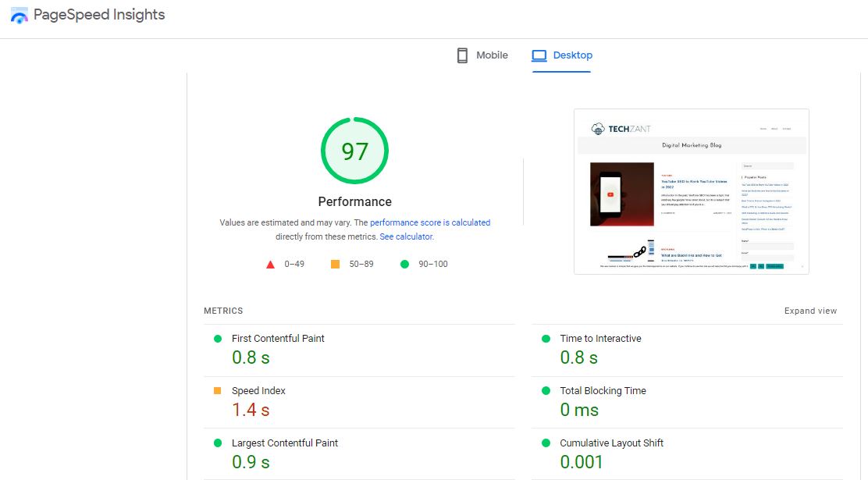868x480 pixels.
Task: Click the green dot beside Total Blocking Time
Action: [x=546, y=390]
